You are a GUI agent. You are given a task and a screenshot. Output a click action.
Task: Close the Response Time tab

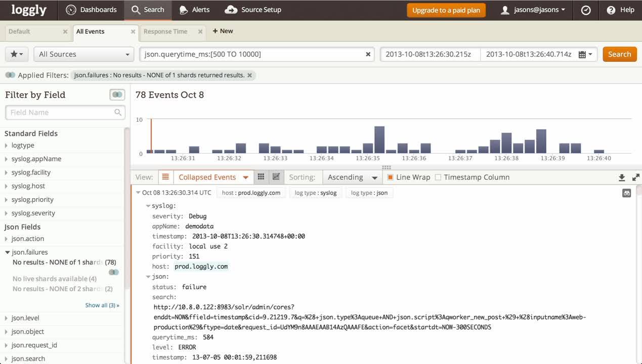[200, 31]
